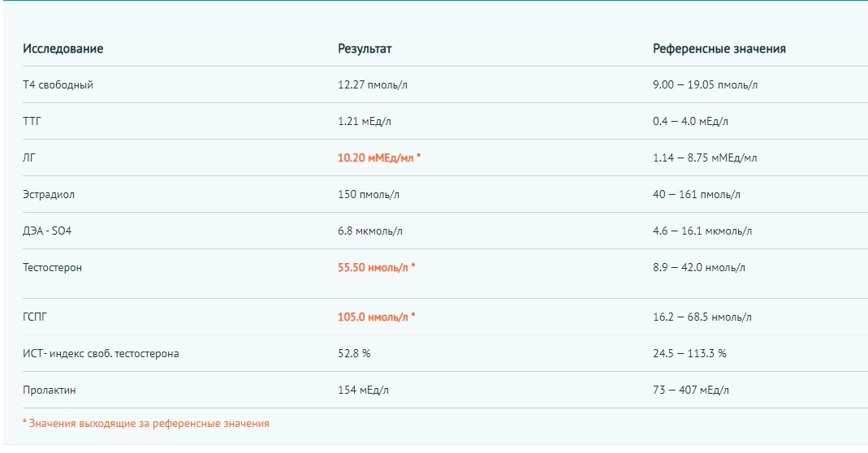Click the highlighted ЛГ result 10.20 мМЕд/мл
The height and width of the screenshot is (453, 868).
click(378, 157)
